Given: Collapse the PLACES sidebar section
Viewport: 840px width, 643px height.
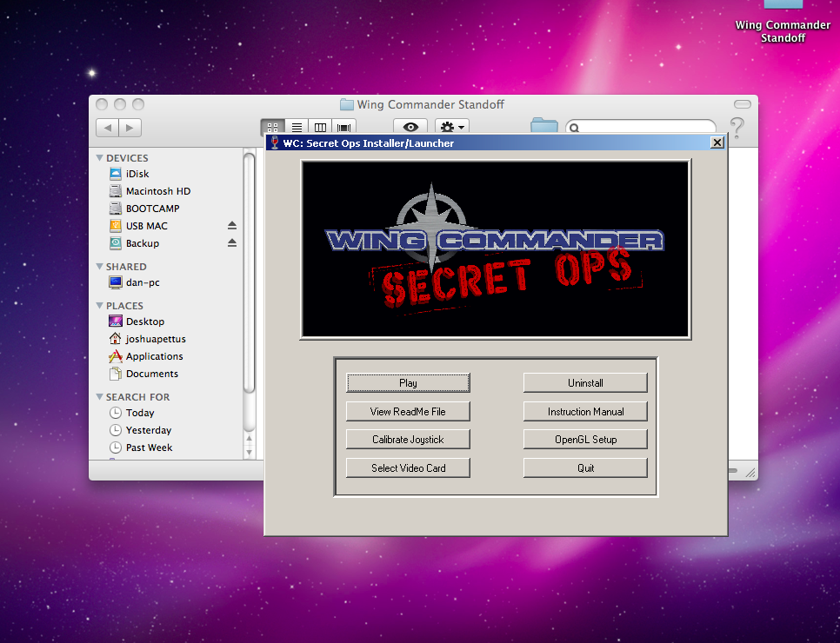Looking at the screenshot, I should pos(99,306).
